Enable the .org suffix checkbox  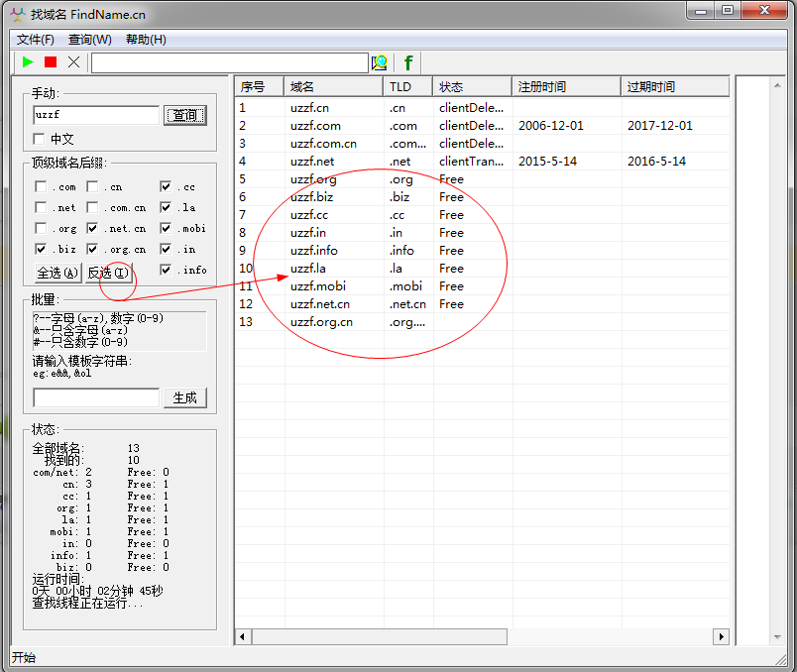[42, 228]
